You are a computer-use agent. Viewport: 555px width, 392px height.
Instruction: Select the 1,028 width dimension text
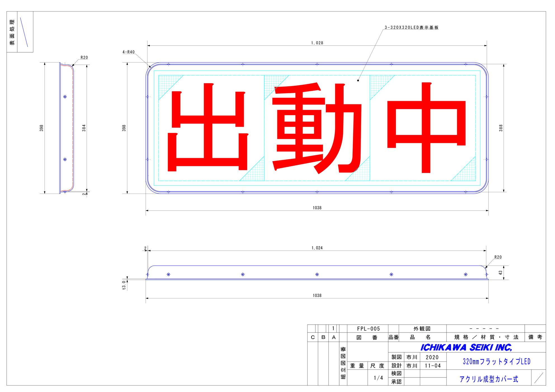317,43
